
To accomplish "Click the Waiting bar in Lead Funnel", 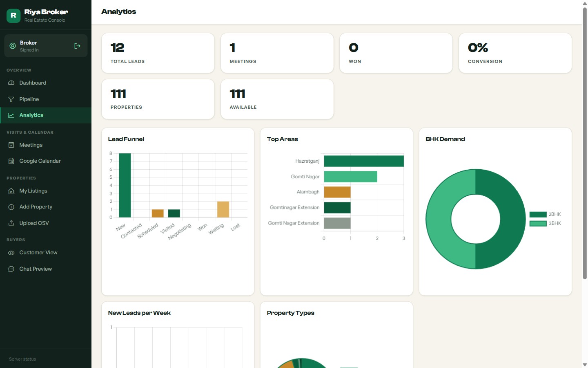I will 223,209.
